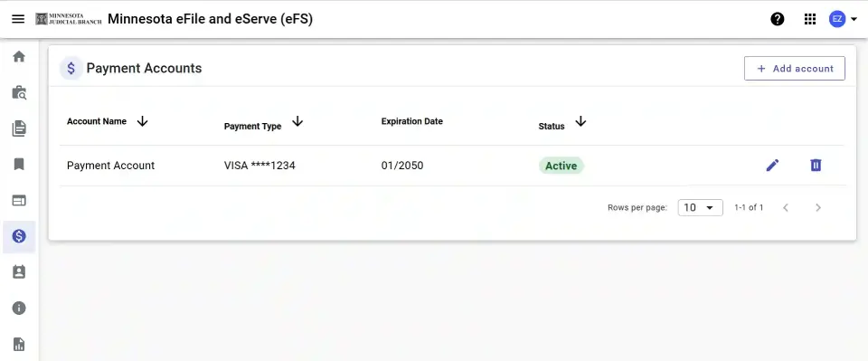Click the Status column header
This screenshot has width=868, height=361.
[x=552, y=127]
